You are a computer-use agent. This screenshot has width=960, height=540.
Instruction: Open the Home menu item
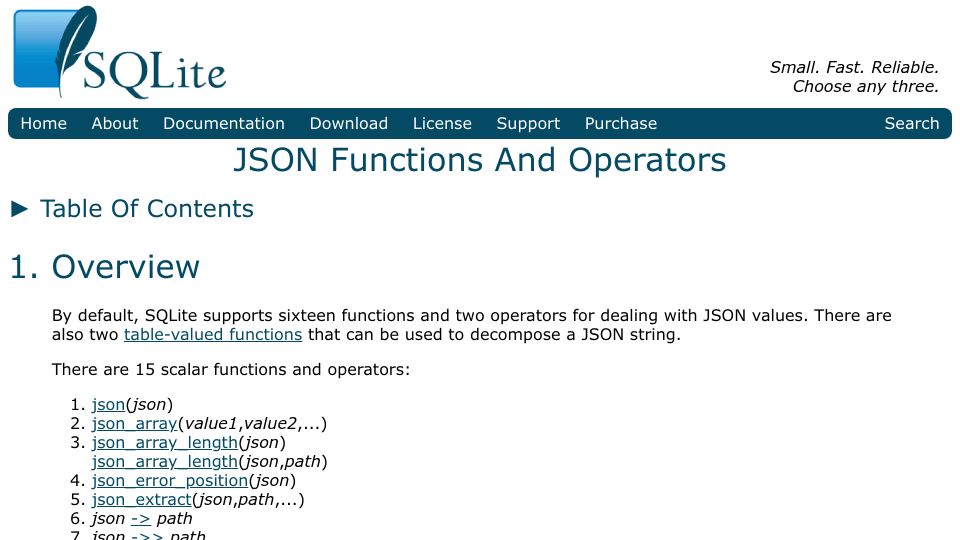click(x=43, y=124)
